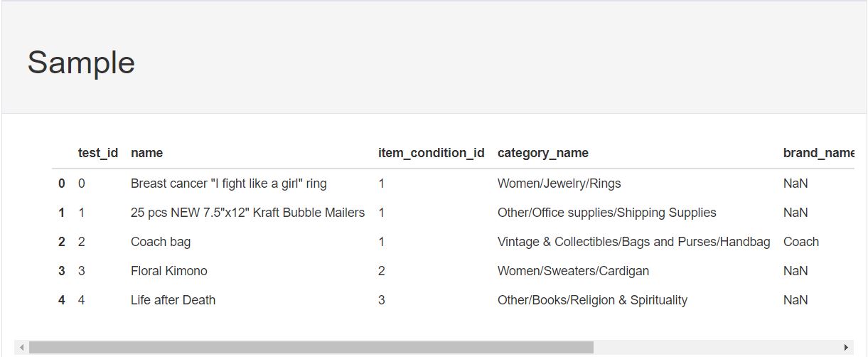The image size is (868, 357).
Task: Click the Kraft Bubble Mailers name cell
Action: tap(247, 213)
